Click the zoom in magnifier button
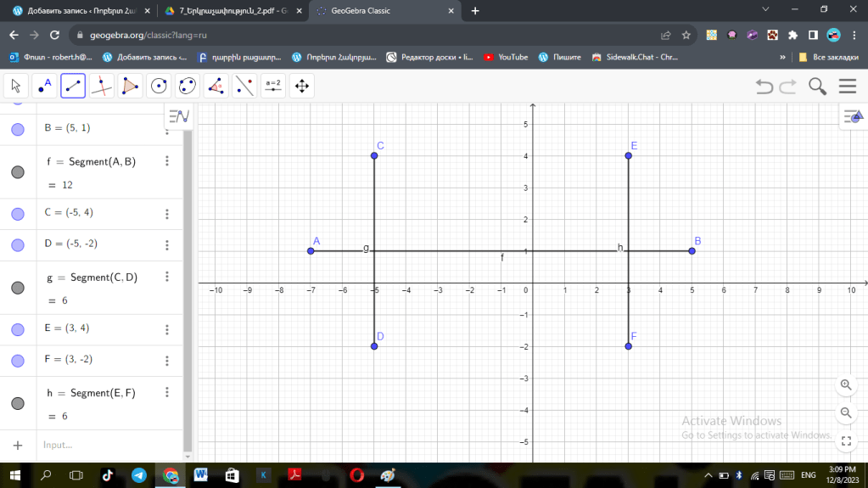This screenshot has height=488, width=868. 845,384
